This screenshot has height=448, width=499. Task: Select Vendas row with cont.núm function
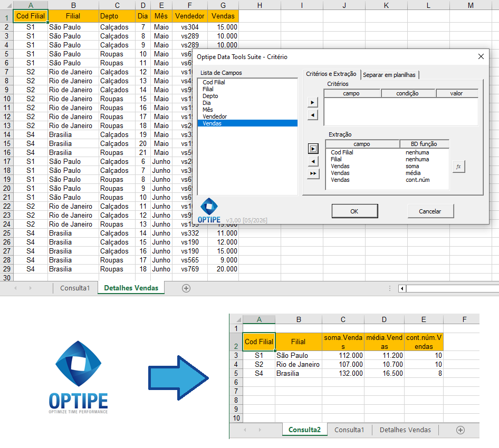pyautogui.click(x=387, y=180)
